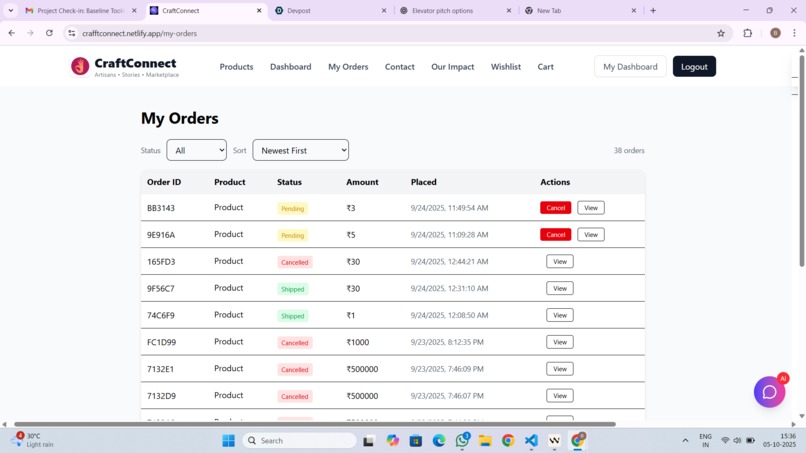Cancel order 9E916A
The image size is (806, 453).
coord(555,234)
